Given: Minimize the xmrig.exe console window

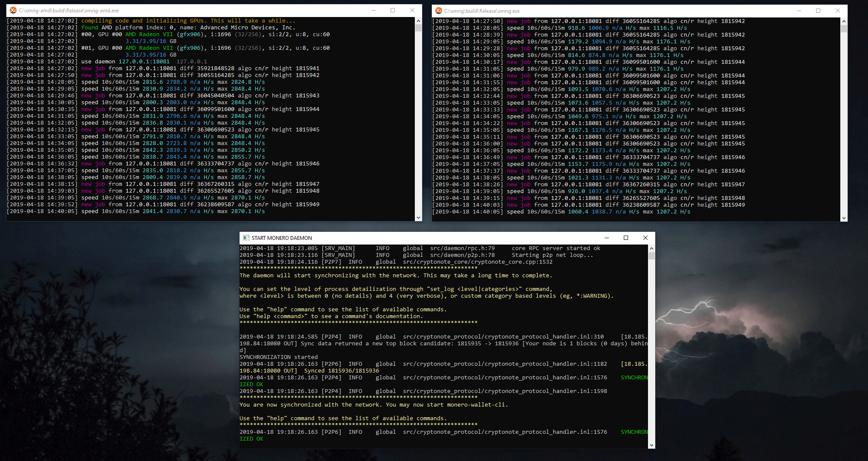Looking at the screenshot, I should [799, 11].
